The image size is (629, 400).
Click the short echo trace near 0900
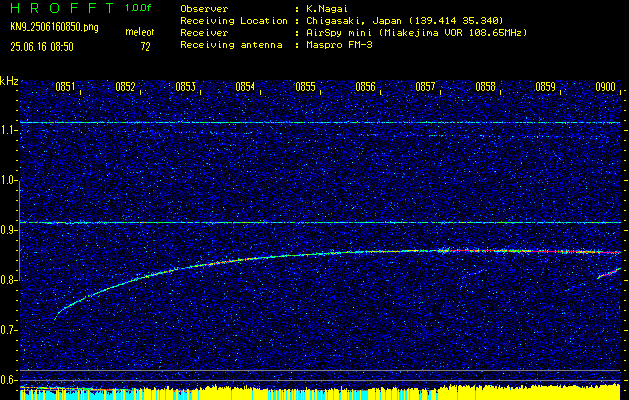click(609, 273)
